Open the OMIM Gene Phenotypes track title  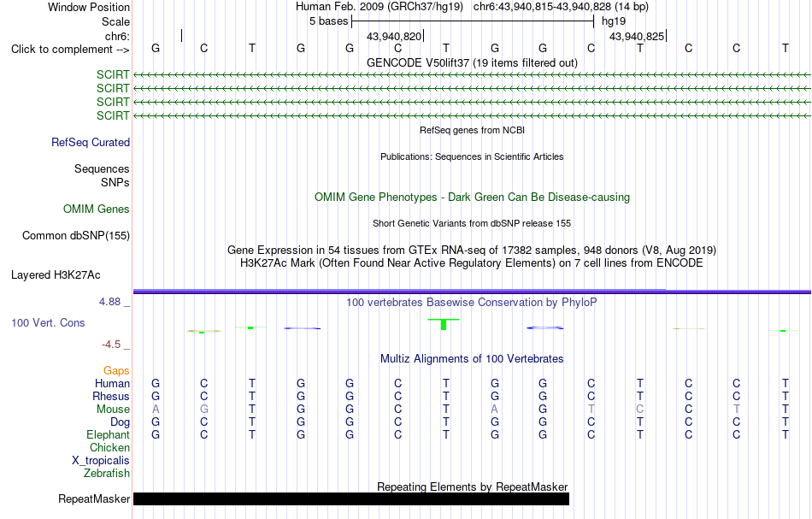coord(472,198)
